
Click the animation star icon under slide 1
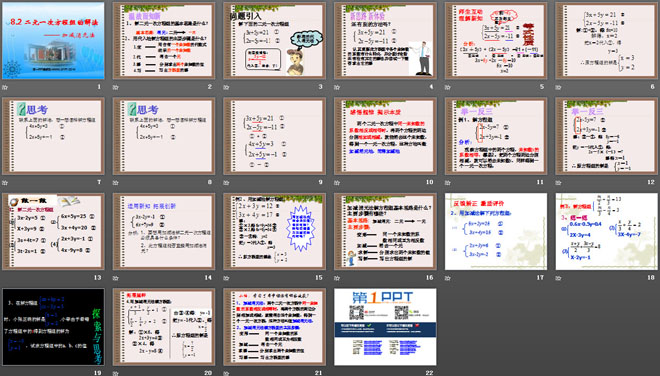pyautogui.click(x=5, y=87)
